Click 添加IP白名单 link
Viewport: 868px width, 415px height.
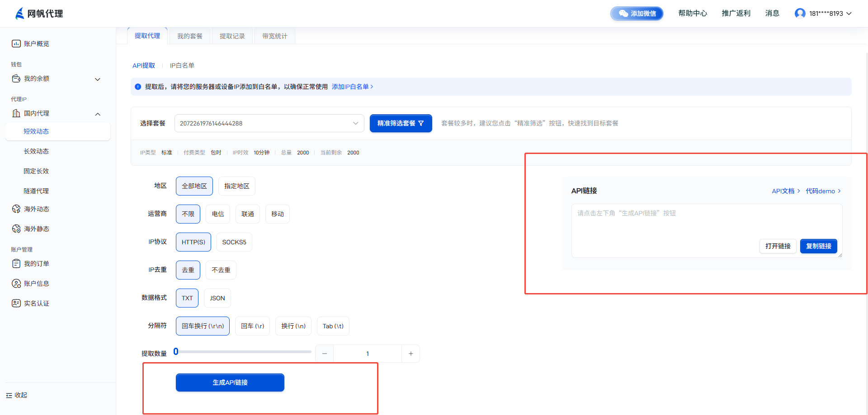[x=352, y=87]
